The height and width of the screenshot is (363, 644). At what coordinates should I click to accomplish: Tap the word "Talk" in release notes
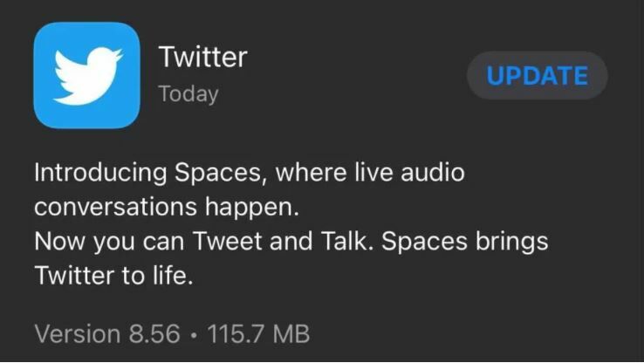pyautogui.click(x=352, y=242)
